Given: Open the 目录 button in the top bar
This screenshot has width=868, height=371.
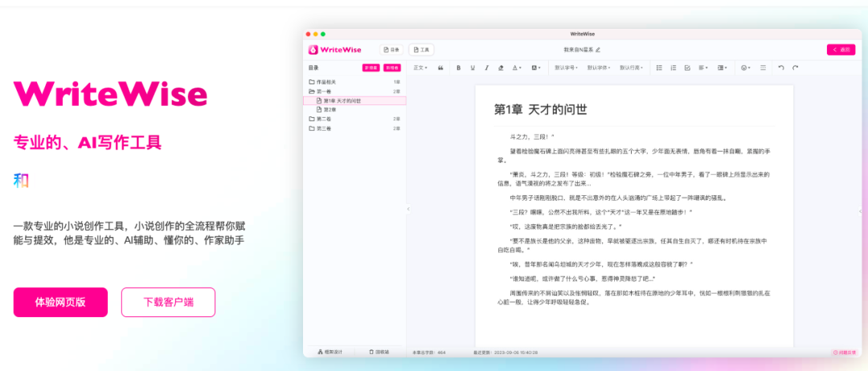Looking at the screenshot, I should pyautogui.click(x=391, y=50).
